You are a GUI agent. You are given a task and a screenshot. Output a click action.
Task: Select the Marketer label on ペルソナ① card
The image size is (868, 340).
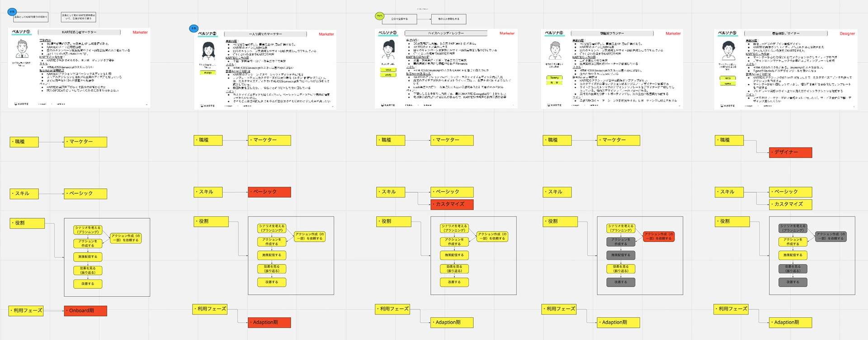tap(140, 33)
